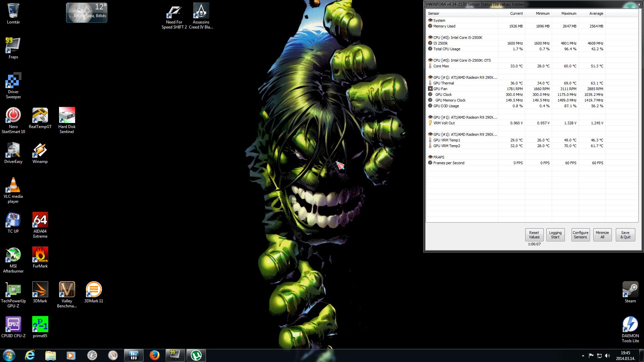Select the Core Max temperature row

pyautogui.click(x=532, y=66)
